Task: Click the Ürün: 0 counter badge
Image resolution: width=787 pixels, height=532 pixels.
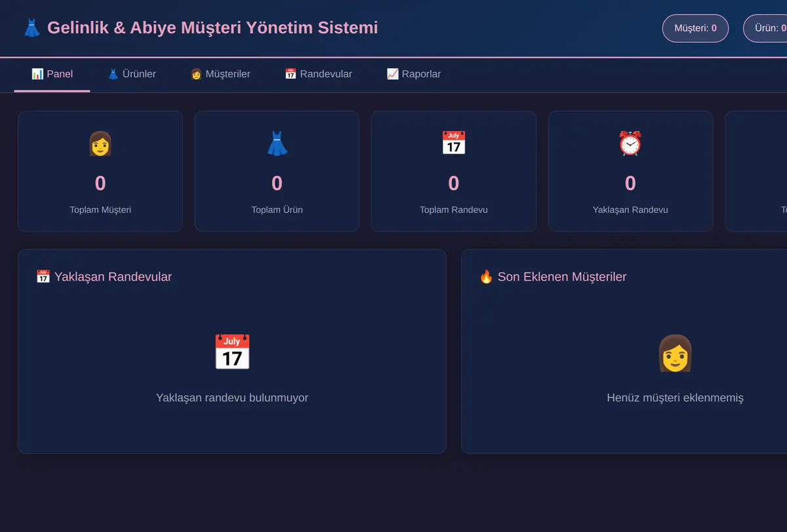Action: coord(765,28)
